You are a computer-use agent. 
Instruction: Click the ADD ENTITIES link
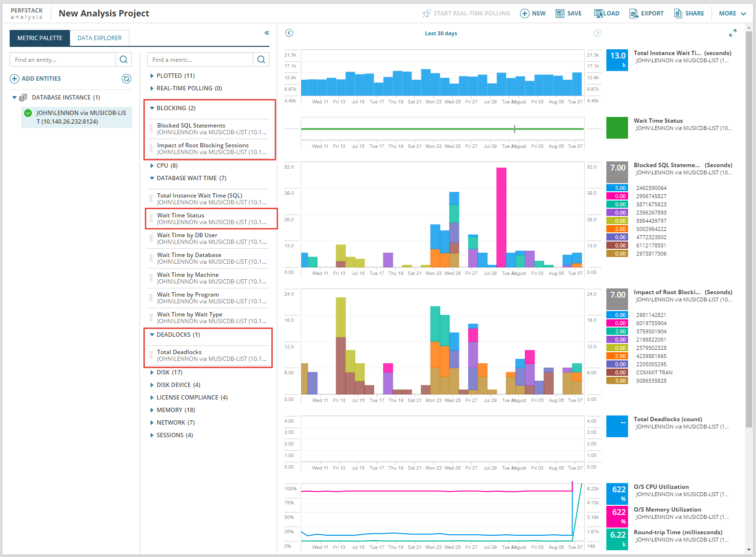(x=41, y=79)
